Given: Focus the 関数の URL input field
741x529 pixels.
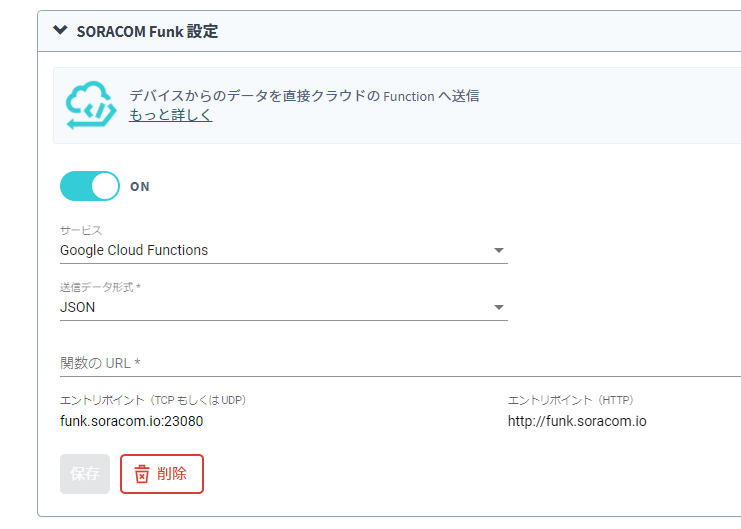Looking at the screenshot, I should click(400, 362).
